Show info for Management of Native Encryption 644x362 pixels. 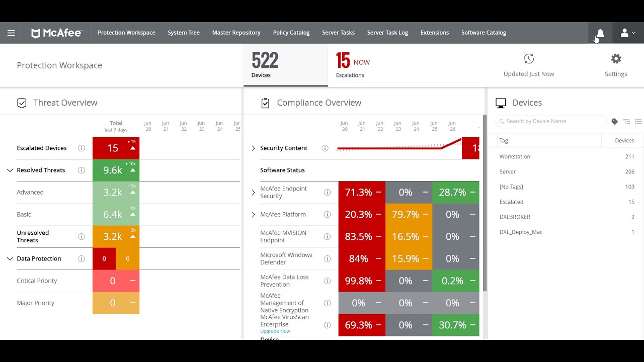point(327,303)
